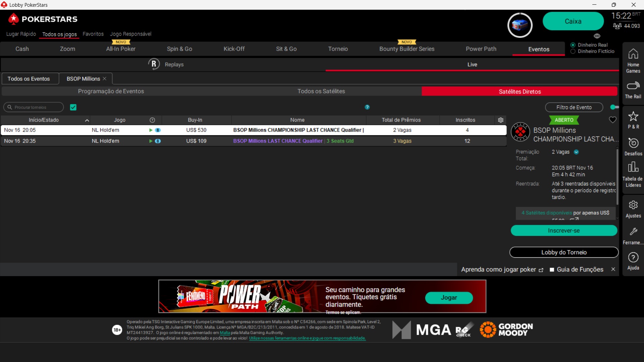Sort by Início/Estado column arrow
The image size is (644, 362).
click(87, 120)
